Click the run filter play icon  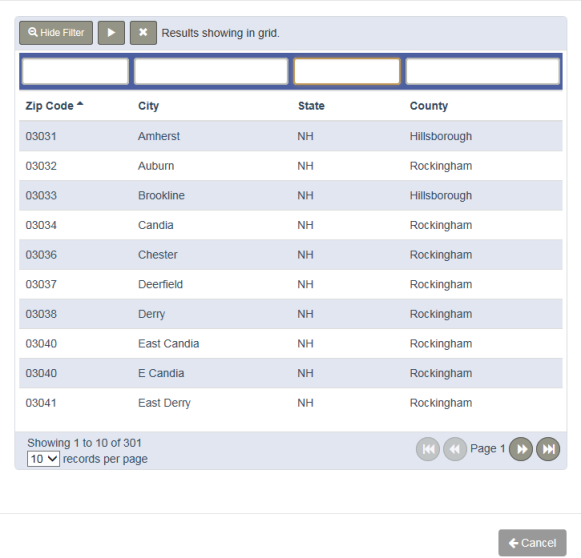(111, 33)
